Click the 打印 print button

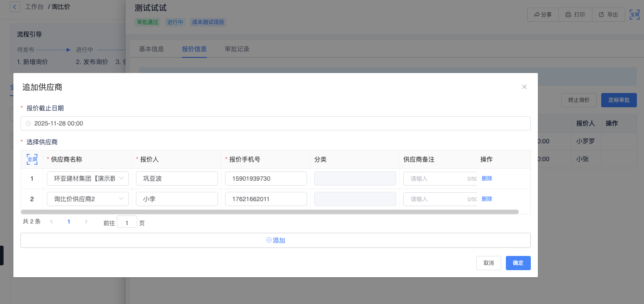pyautogui.click(x=575, y=15)
